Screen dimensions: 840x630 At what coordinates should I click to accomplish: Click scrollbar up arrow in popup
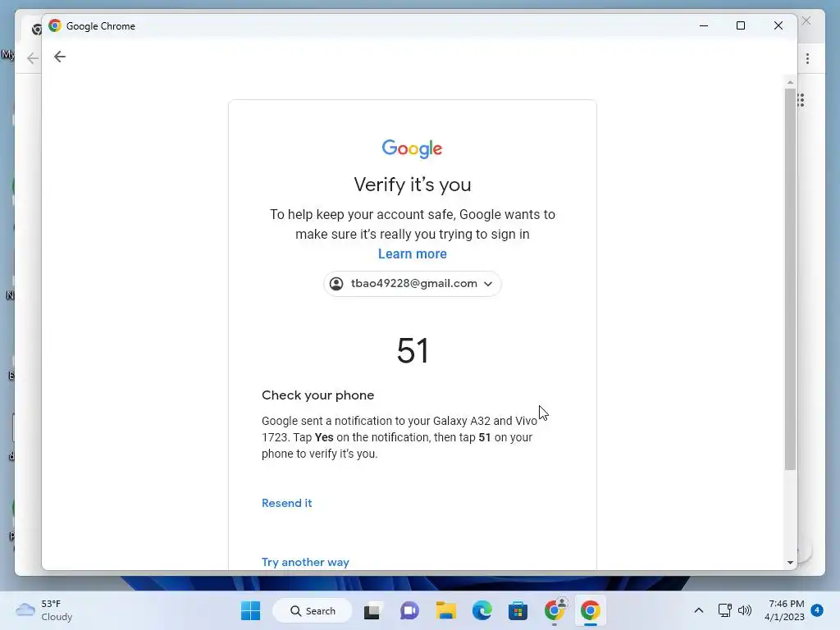click(x=790, y=83)
